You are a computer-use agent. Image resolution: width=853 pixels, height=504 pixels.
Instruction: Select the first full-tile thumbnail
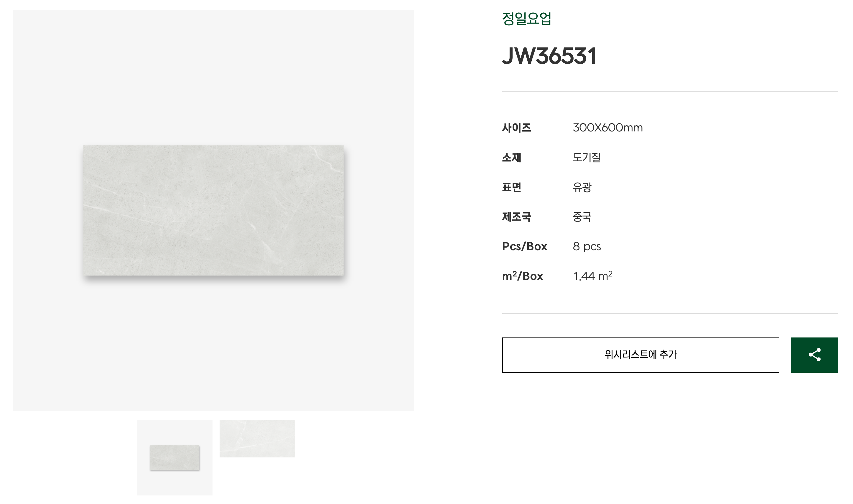click(x=174, y=457)
